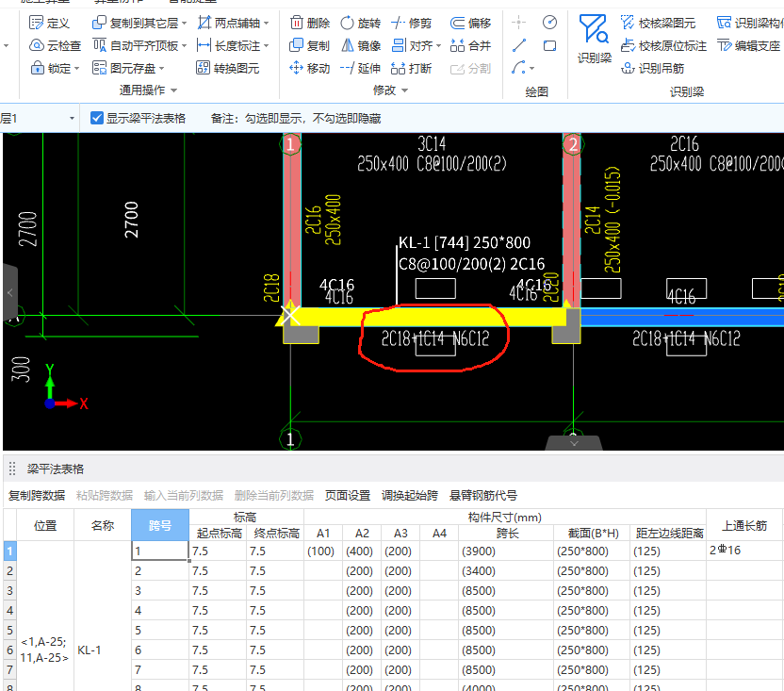Click the 锁定 lock icon
The image size is (784, 691).
(x=38, y=68)
